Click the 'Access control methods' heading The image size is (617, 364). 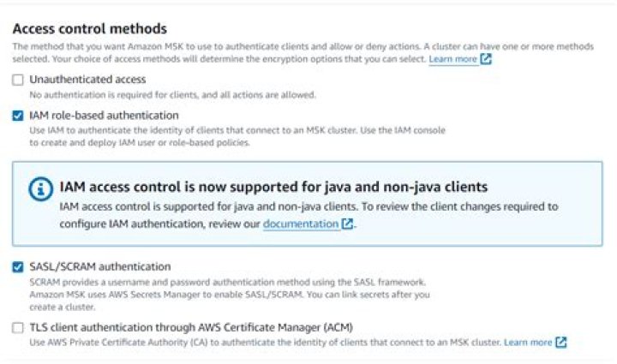click(x=90, y=29)
